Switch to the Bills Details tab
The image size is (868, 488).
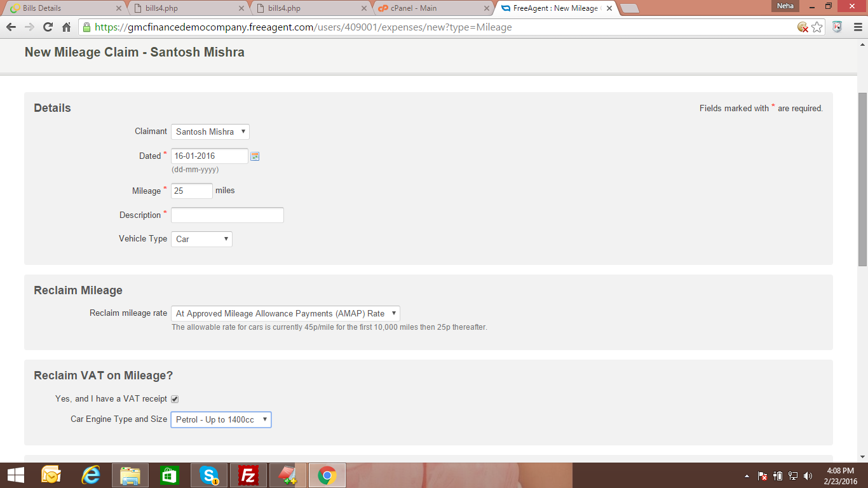(x=64, y=8)
